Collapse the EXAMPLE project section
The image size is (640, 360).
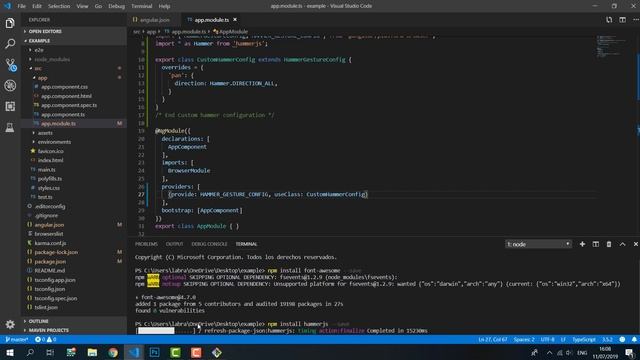74,41
